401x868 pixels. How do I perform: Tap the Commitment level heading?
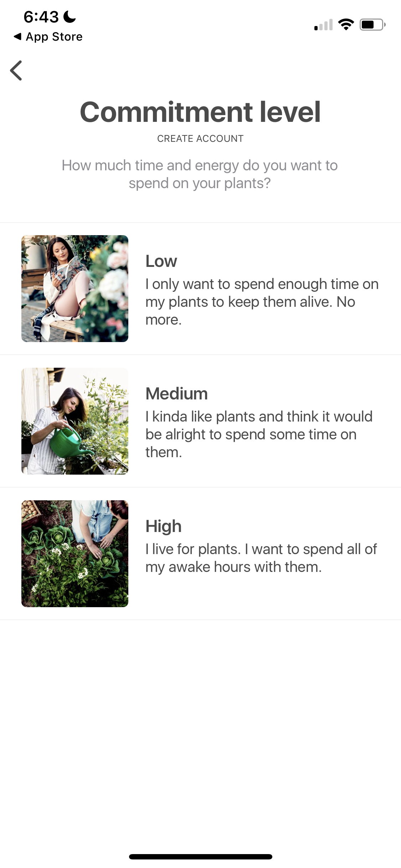200,112
